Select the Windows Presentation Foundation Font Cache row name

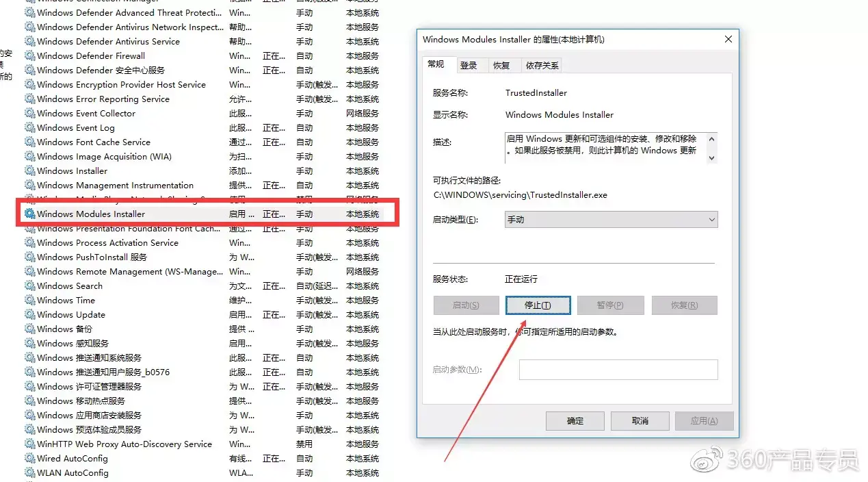129,229
